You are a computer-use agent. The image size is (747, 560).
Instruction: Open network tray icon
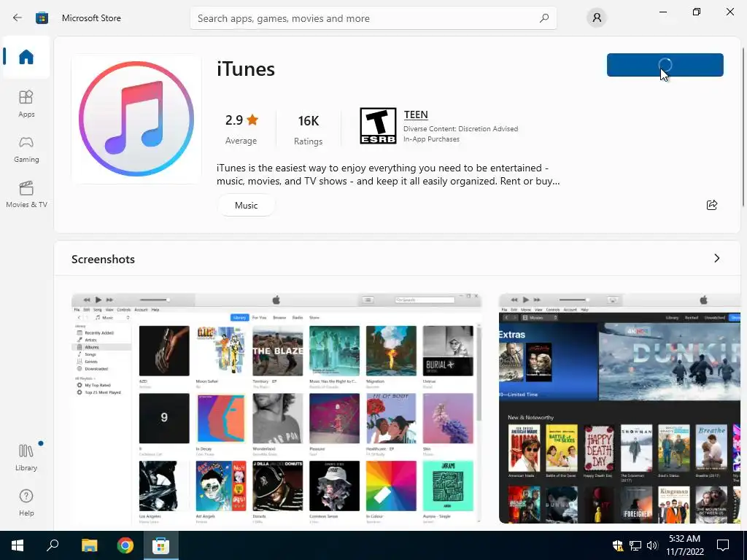(635, 545)
